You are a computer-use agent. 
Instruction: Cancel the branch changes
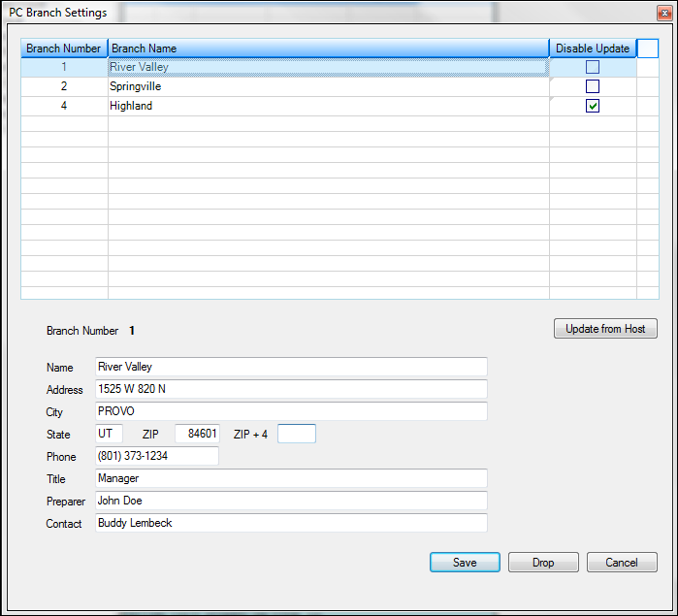coord(622,563)
